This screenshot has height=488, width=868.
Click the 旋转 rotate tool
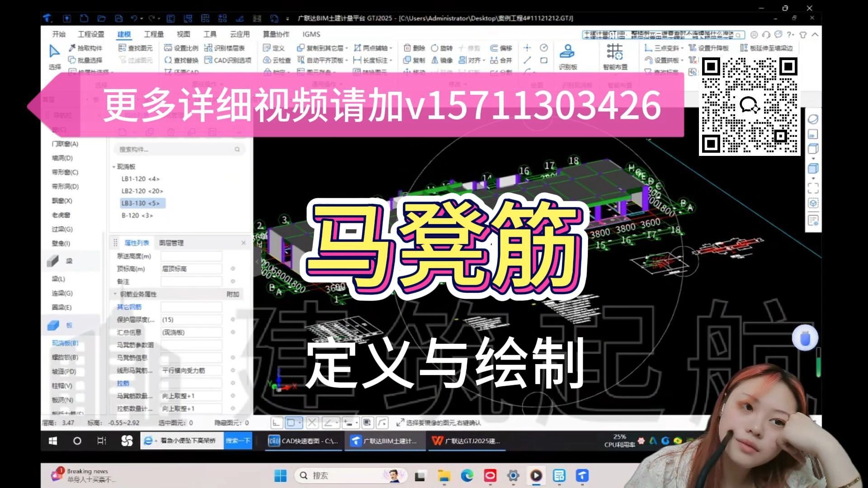(x=441, y=48)
